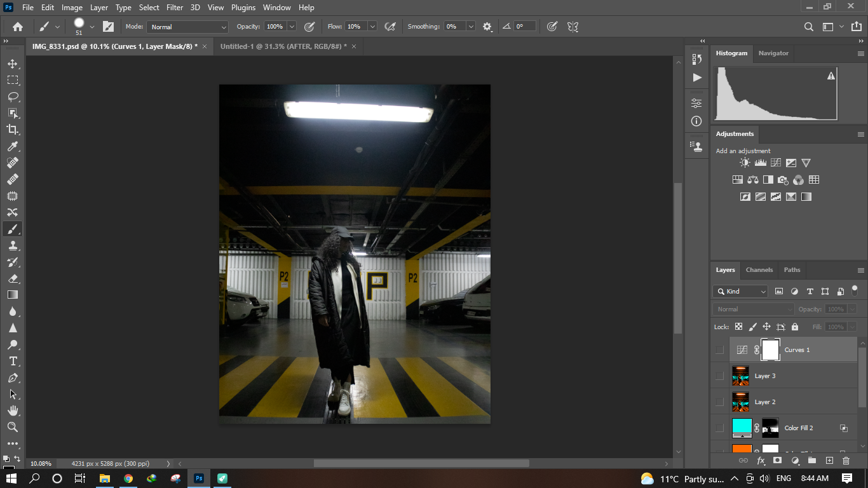Screen dimensions: 868x488
Task: Toggle symmetry paint options butterfly icon
Action: click(x=573, y=27)
